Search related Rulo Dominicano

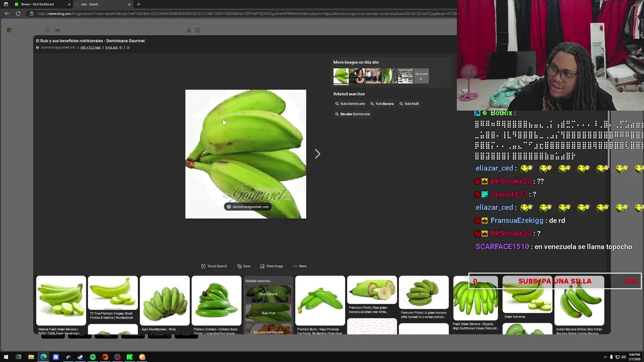[350, 104]
